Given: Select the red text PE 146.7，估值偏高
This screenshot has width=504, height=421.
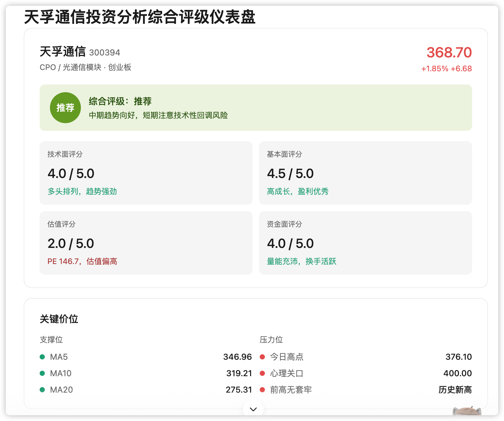Looking at the screenshot, I should pyautogui.click(x=82, y=261).
